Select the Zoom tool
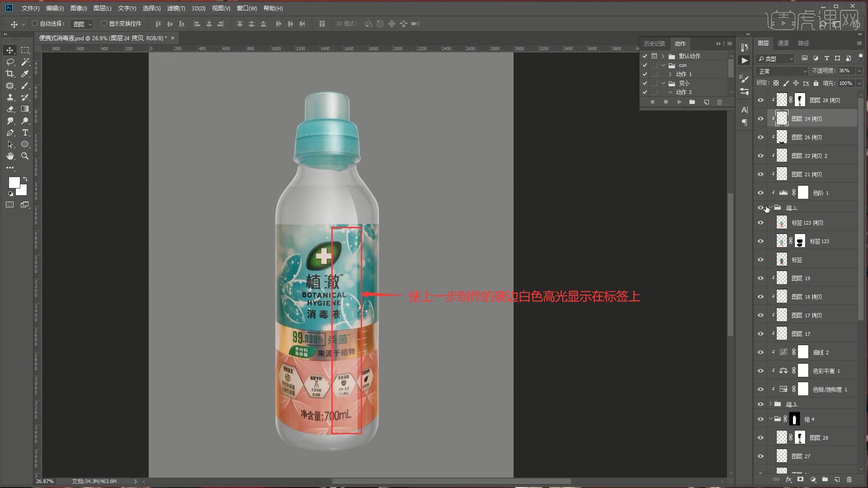 [x=25, y=156]
